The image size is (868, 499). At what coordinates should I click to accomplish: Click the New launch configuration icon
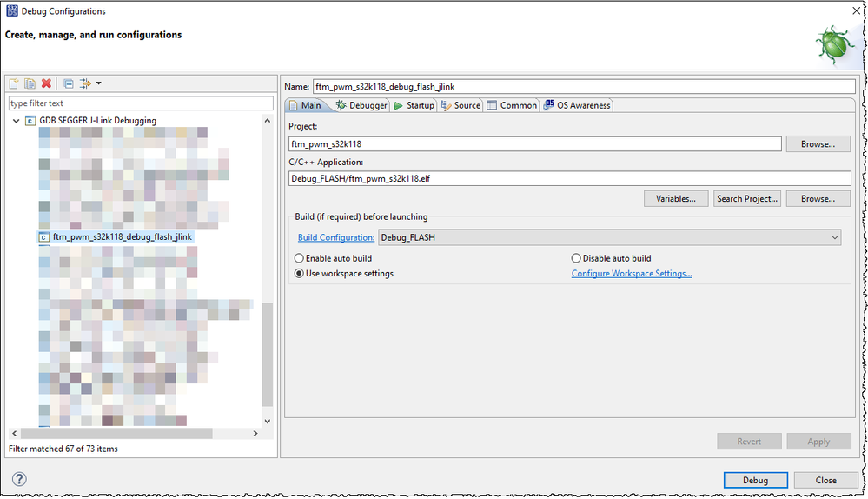[14, 83]
